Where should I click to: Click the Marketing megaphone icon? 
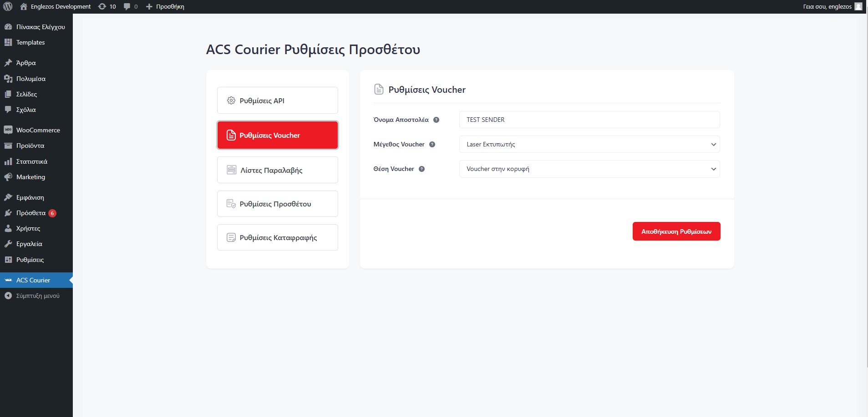(8, 177)
